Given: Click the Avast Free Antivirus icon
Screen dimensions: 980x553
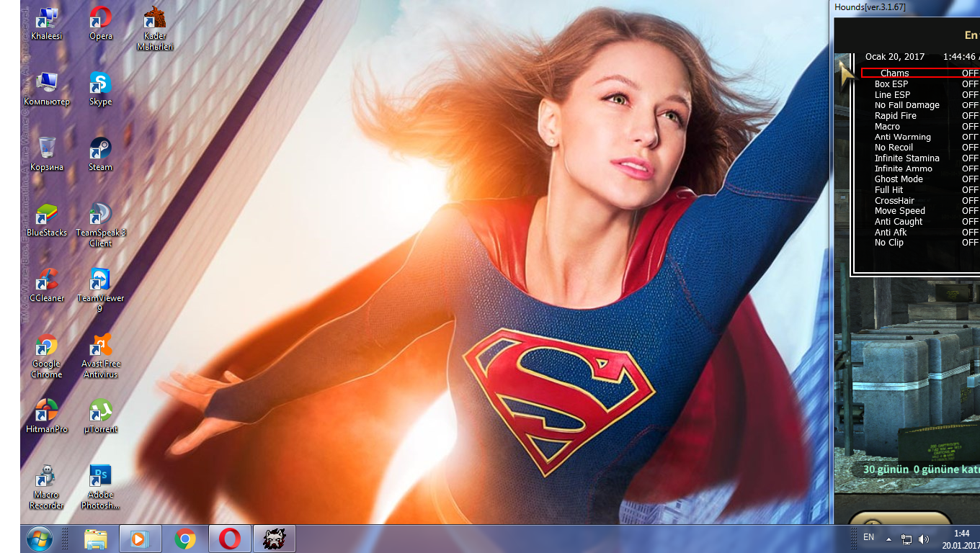Looking at the screenshot, I should click(101, 356).
